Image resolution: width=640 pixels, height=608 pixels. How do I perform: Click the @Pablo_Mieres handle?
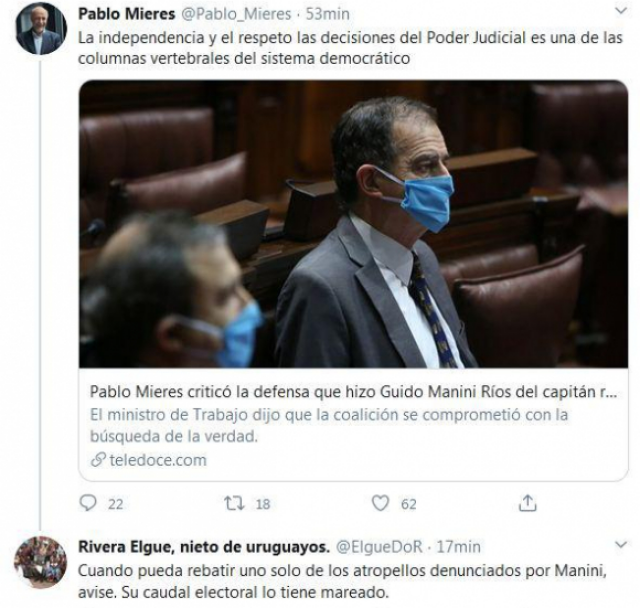click(236, 14)
